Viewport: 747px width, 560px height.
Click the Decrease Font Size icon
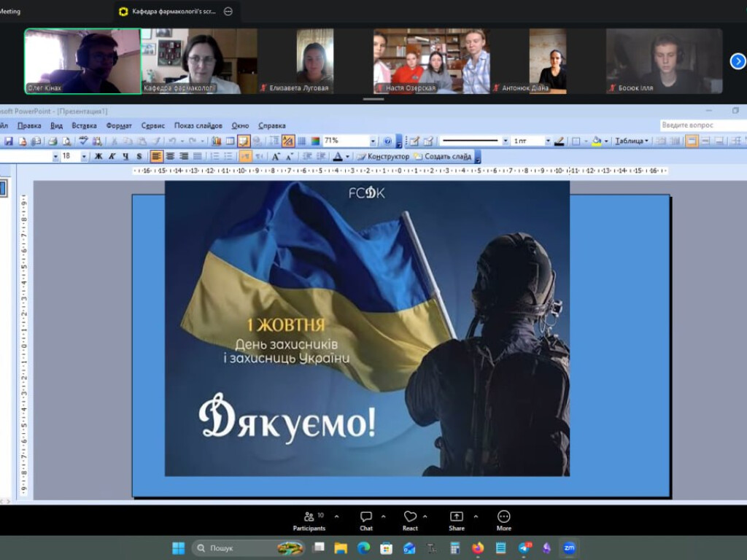click(x=289, y=157)
